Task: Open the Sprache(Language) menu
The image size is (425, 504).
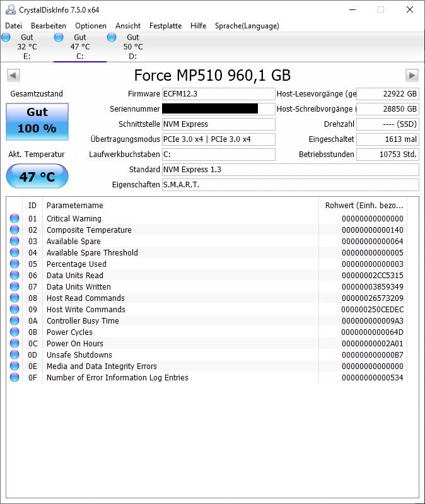Action: pyautogui.click(x=247, y=26)
